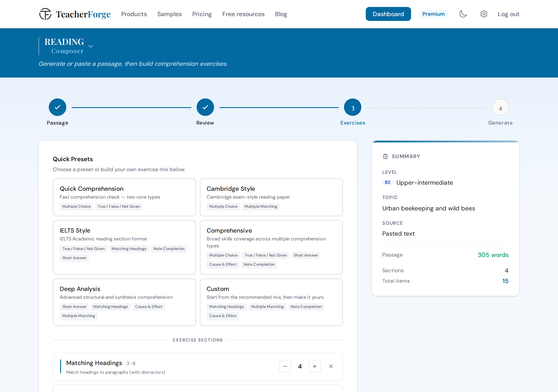
Task: Select the IELTS Style preset
Action: 124,247
